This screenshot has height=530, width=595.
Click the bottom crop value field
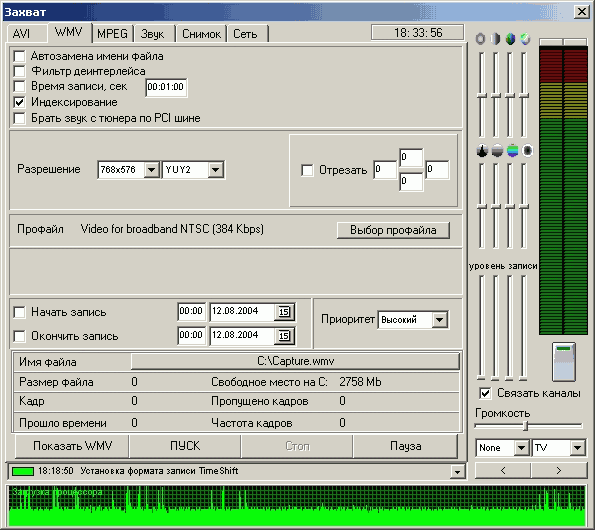[x=411, y=181]
